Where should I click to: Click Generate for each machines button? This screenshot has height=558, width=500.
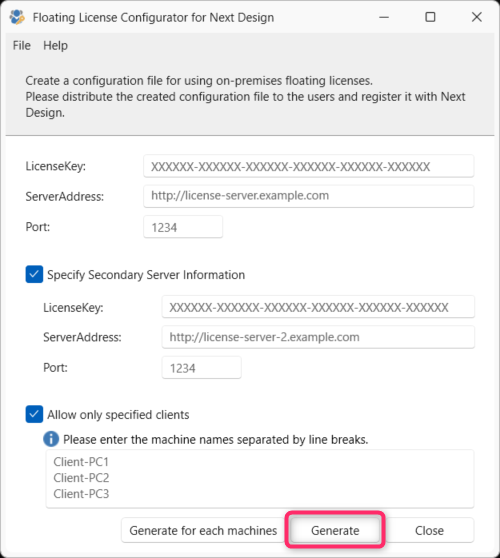click(x=203, y=530)
